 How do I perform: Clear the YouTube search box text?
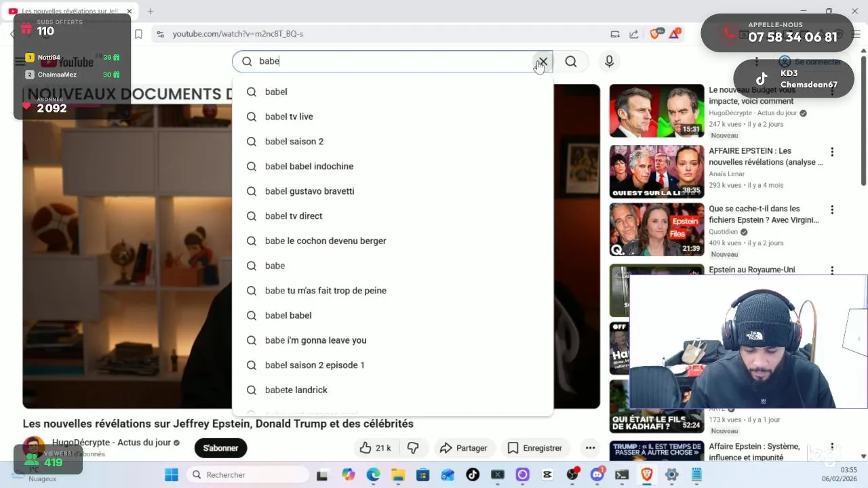click(542, 62)
